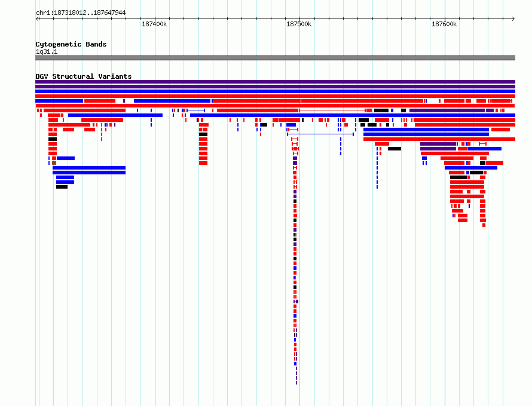Click the 187500k ruler label
This screenshot has height=406, width=532.
pyautogui.click(x=299, y=24)
